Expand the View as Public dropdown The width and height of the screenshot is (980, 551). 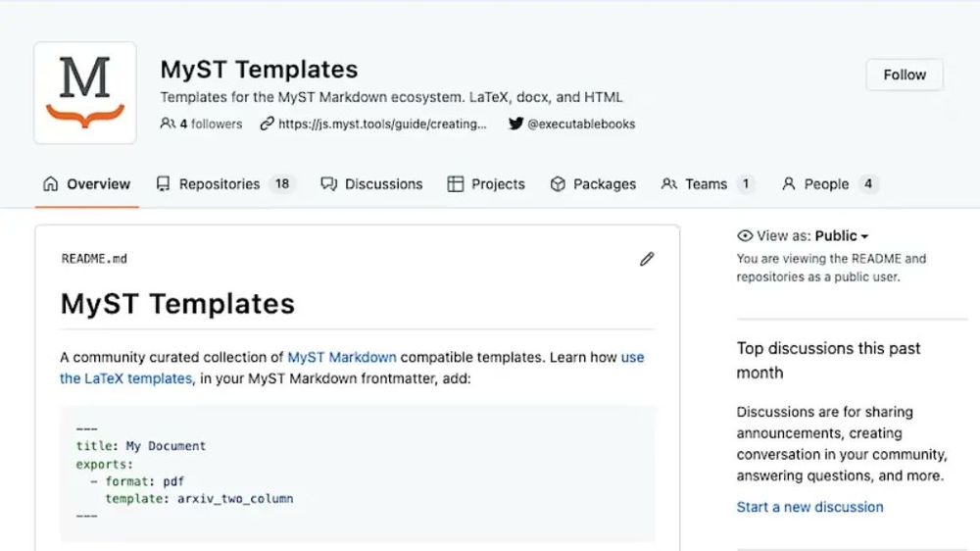(841, 235)
